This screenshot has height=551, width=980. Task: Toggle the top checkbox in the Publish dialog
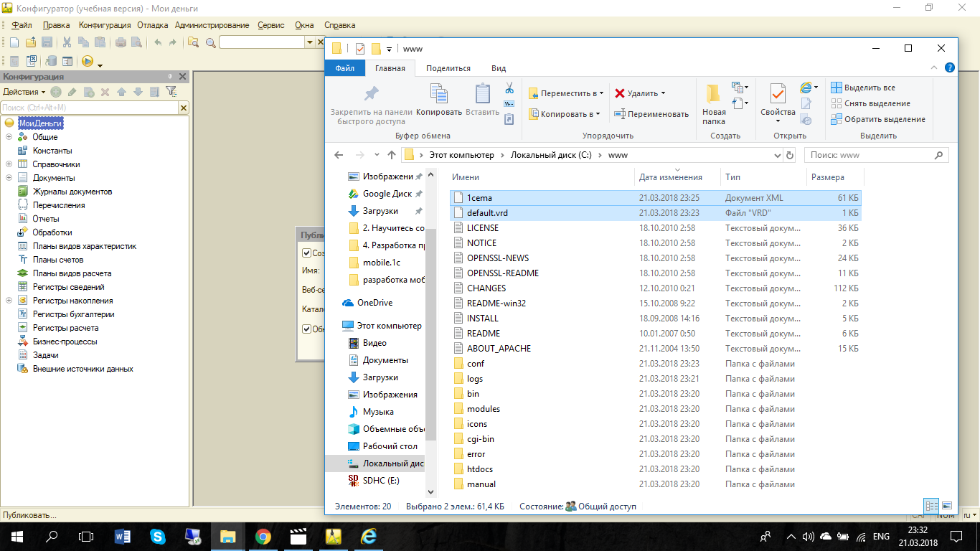tap(307, 253)
